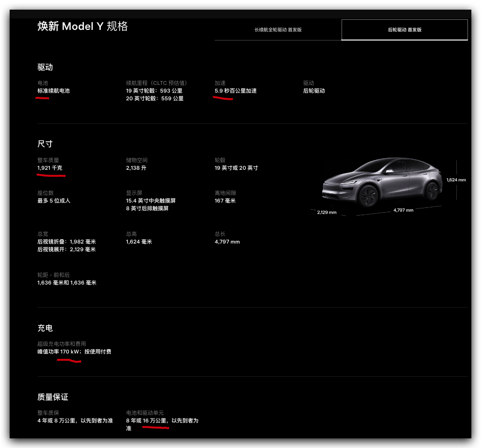The width and height of the screenshot is (481, 448).
Task: Click 最多 5 位成人 seating value
Action: click(x=54, y=201)
